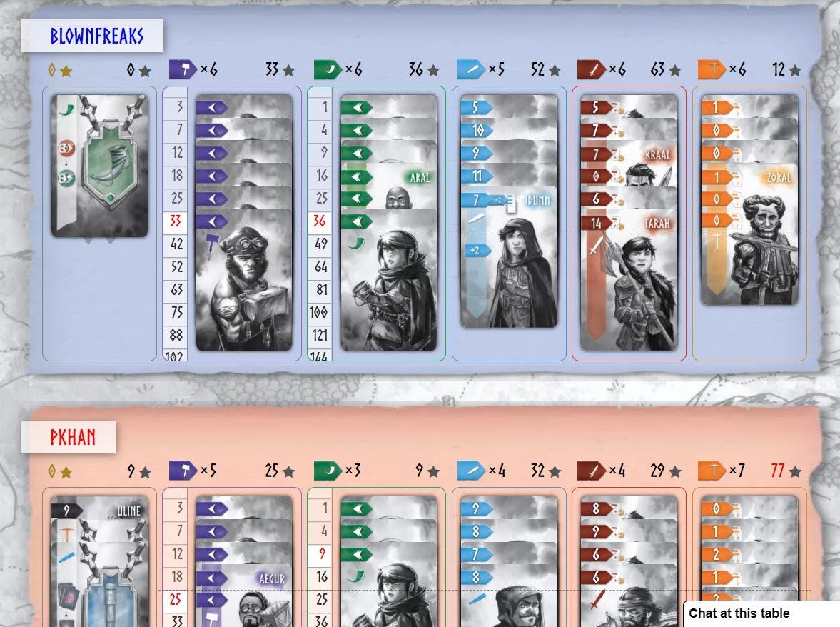Click Blownfreaks' green hunter horn icon
The width and height of the screenshot is (840, 627).
pyautogui.click(x=328, y=69)
